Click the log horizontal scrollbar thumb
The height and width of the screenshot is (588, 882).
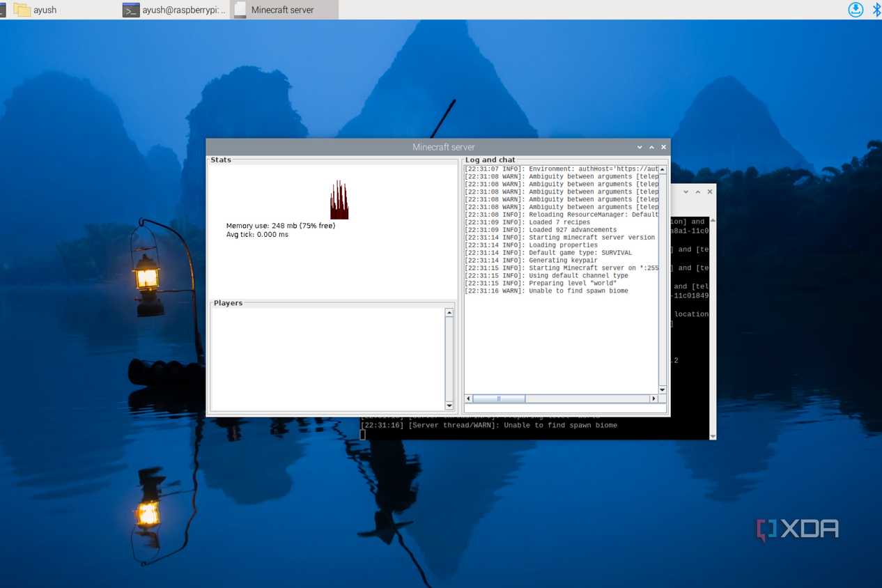(499, 399)
